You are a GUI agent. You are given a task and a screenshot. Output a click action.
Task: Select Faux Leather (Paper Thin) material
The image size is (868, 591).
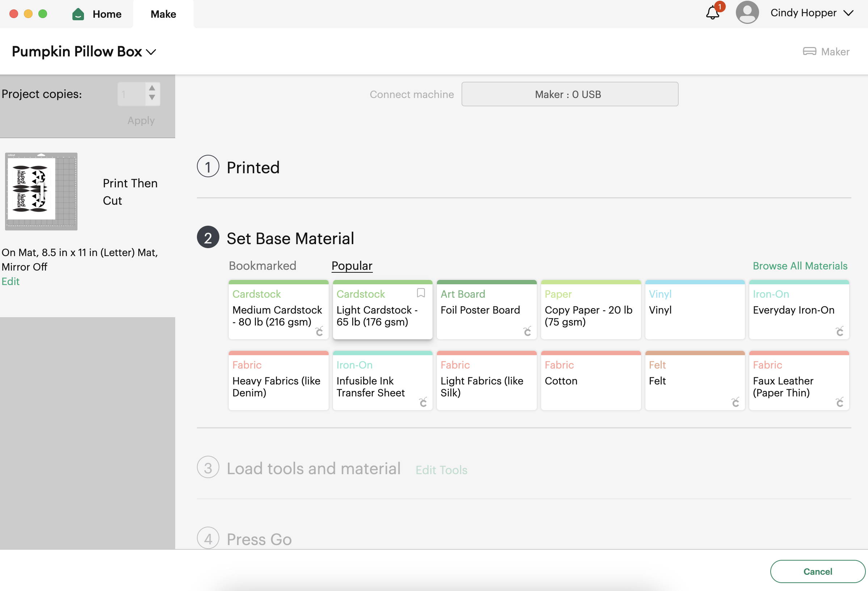pos(799,380)
